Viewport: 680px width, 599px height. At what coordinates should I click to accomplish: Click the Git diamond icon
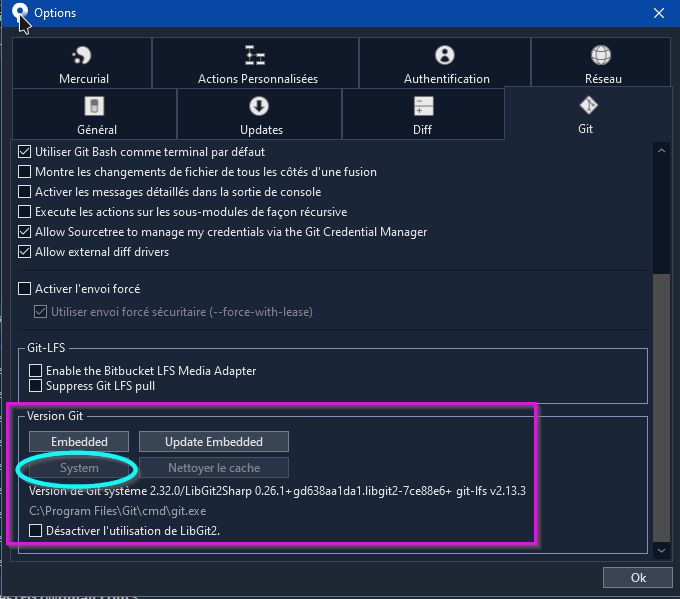588,105
